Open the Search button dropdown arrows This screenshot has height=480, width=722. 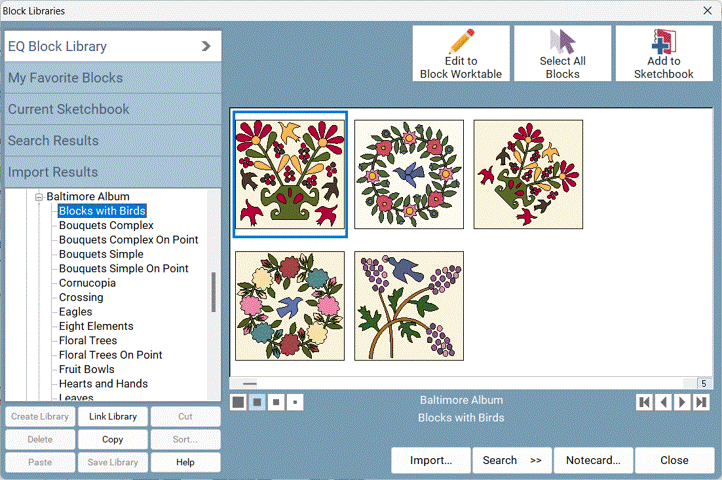(536, 461)
